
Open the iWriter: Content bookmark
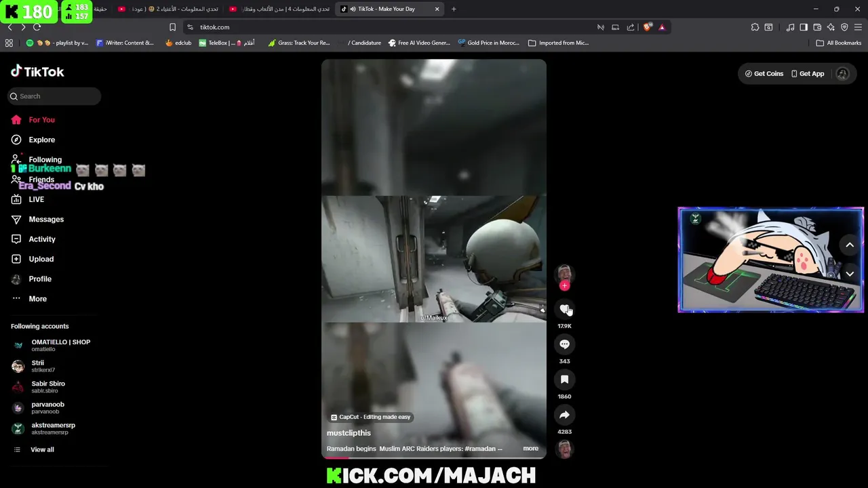[x=125, y=43]
